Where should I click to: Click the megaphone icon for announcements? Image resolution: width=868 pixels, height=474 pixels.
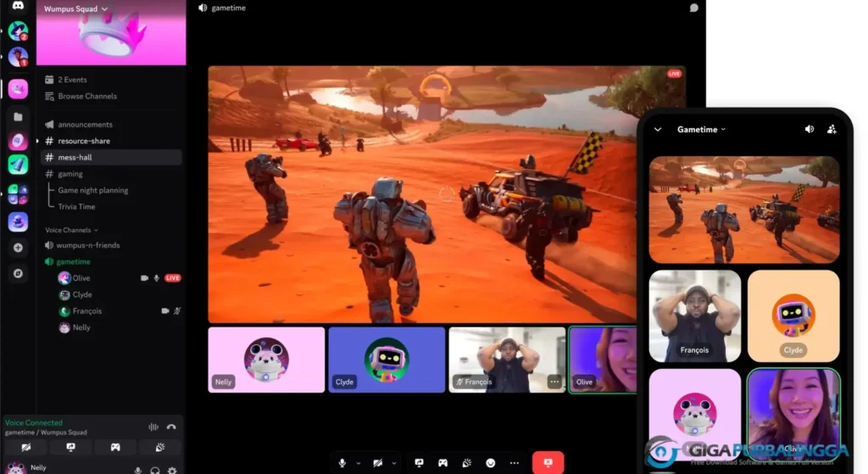tap(49, 125)
